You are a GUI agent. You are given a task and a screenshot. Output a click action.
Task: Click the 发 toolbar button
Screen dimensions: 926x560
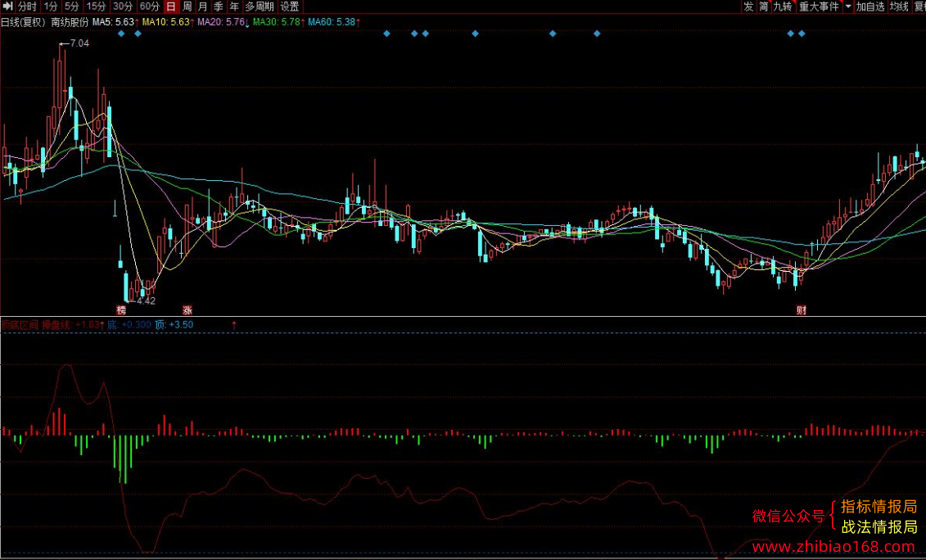coord(749,7)
